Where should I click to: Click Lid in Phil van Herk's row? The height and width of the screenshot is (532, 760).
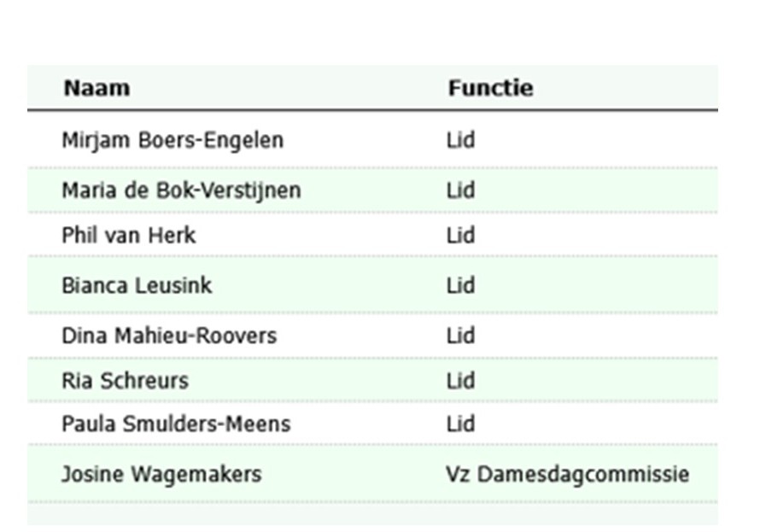click(460, 235)
